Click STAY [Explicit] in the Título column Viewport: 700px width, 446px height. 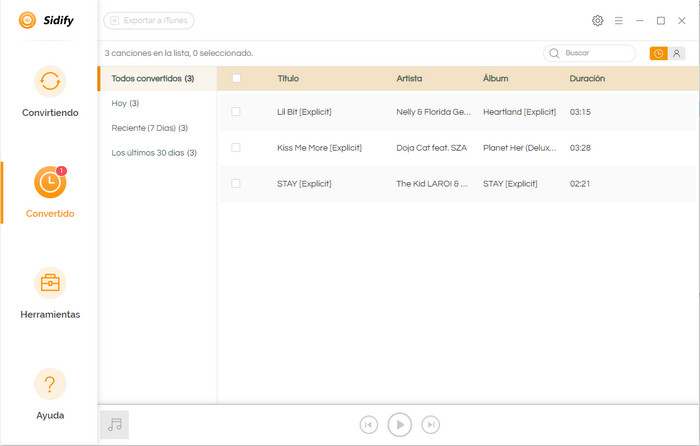(x=304, y=184)
